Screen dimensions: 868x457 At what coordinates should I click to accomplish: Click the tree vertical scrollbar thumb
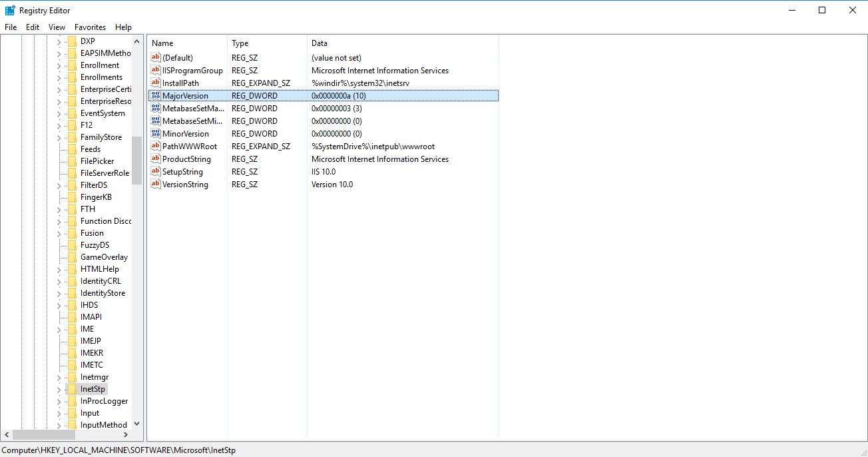click(x=137, y=161)
